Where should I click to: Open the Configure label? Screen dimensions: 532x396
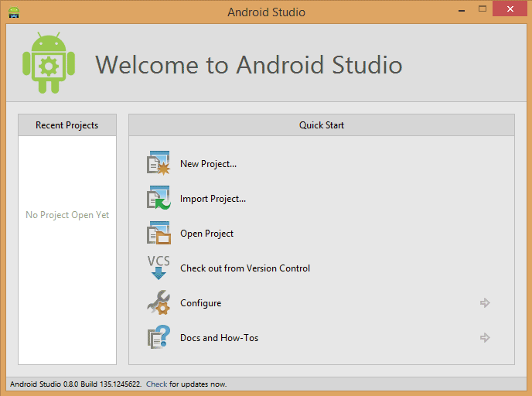[200, 303]
